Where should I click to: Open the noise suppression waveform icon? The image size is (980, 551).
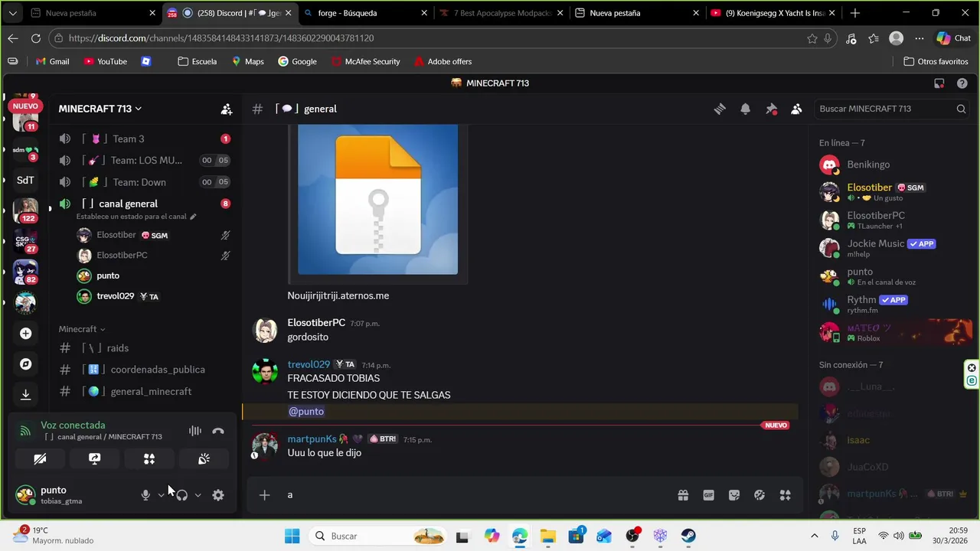coord(195,431)
